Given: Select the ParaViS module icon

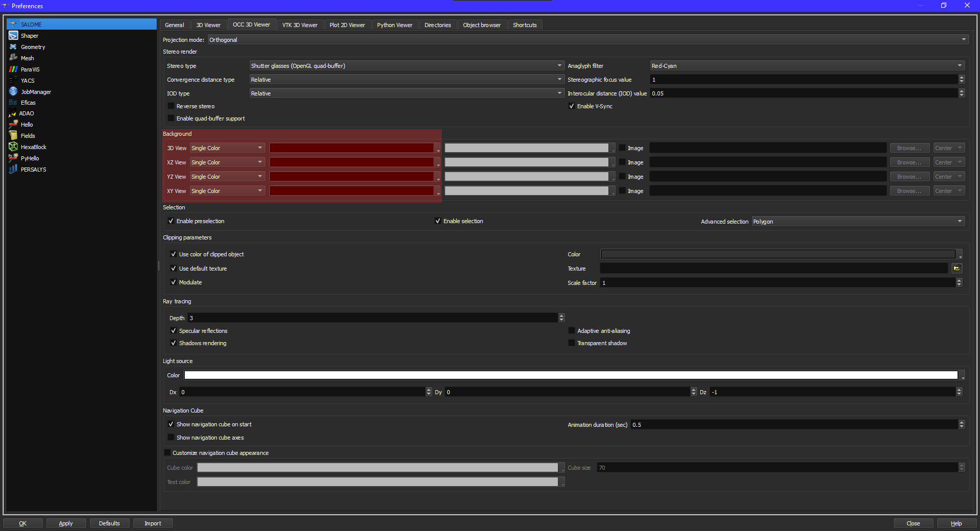Looking at the screenshot, I should (13, 69).
